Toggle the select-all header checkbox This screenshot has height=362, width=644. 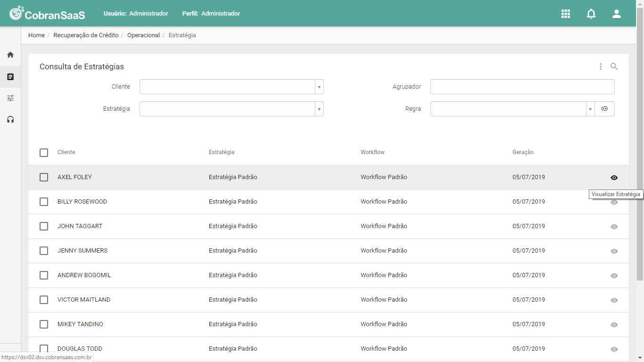tap(44, 153)
